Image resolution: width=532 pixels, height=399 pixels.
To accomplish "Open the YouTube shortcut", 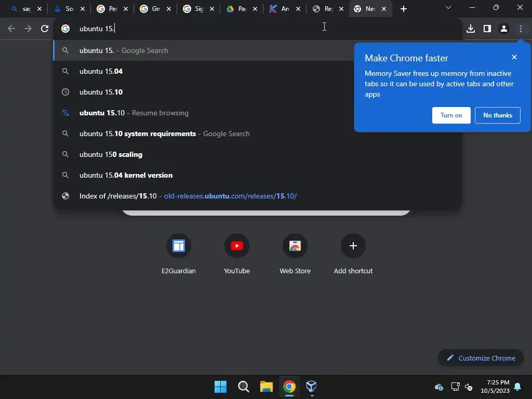I will coord(237,254).
